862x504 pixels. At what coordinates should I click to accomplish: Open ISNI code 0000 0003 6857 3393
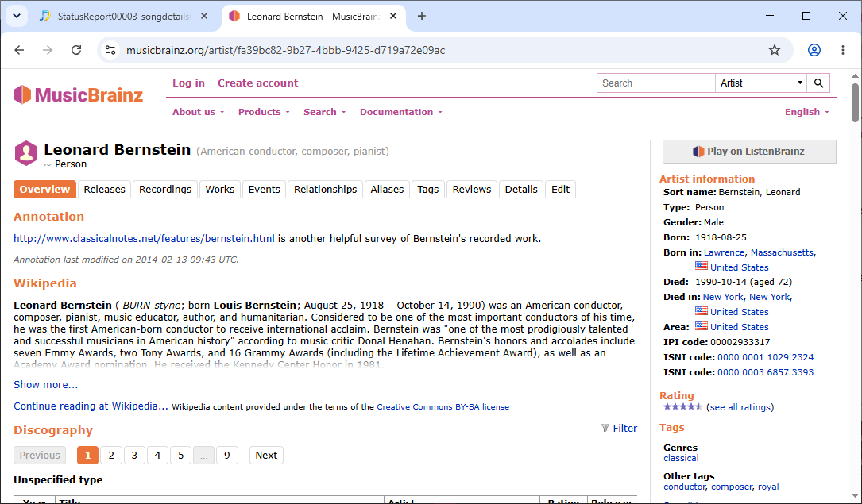pos(765,372)
